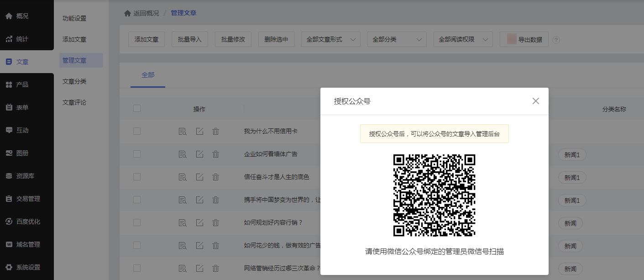Preview the article starting 携手将中国梦变为世界的
Viewport: 644px width, 280px height.
pyautogui.click(x=183, y=200)
